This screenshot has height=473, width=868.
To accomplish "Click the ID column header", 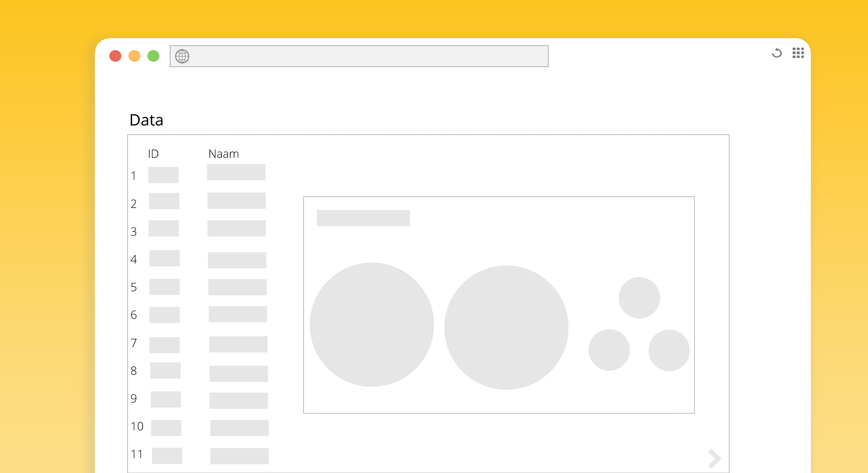I will point(153,154).
